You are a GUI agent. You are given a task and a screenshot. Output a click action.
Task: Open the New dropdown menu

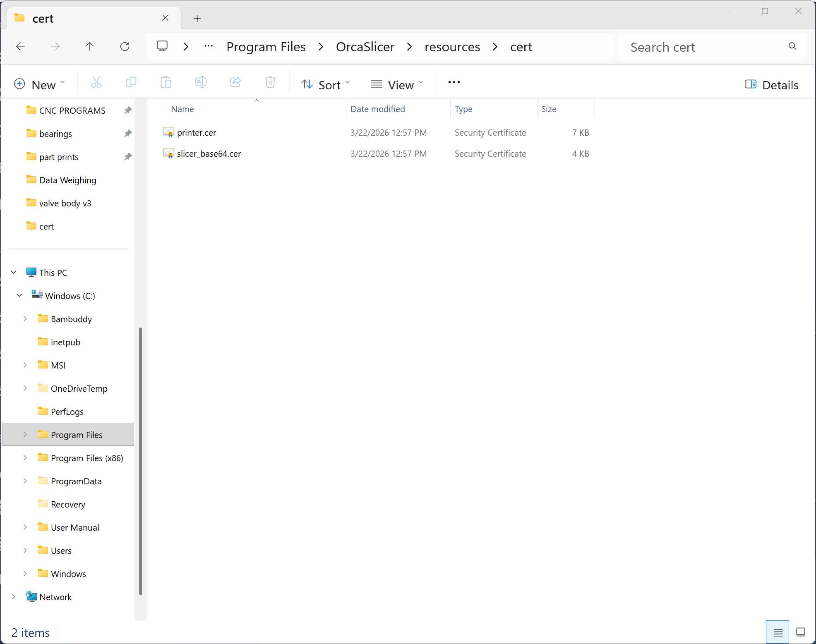click(40, 85)
